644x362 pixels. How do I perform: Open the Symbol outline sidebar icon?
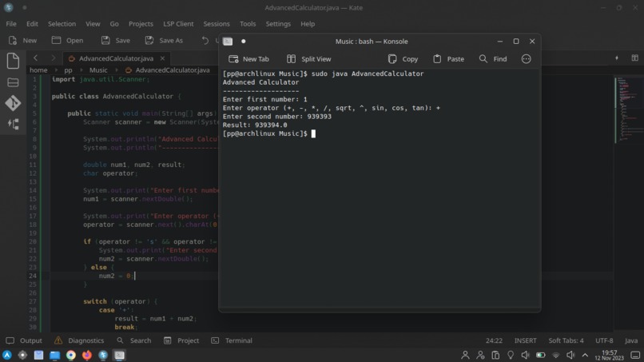click(13, 124)
